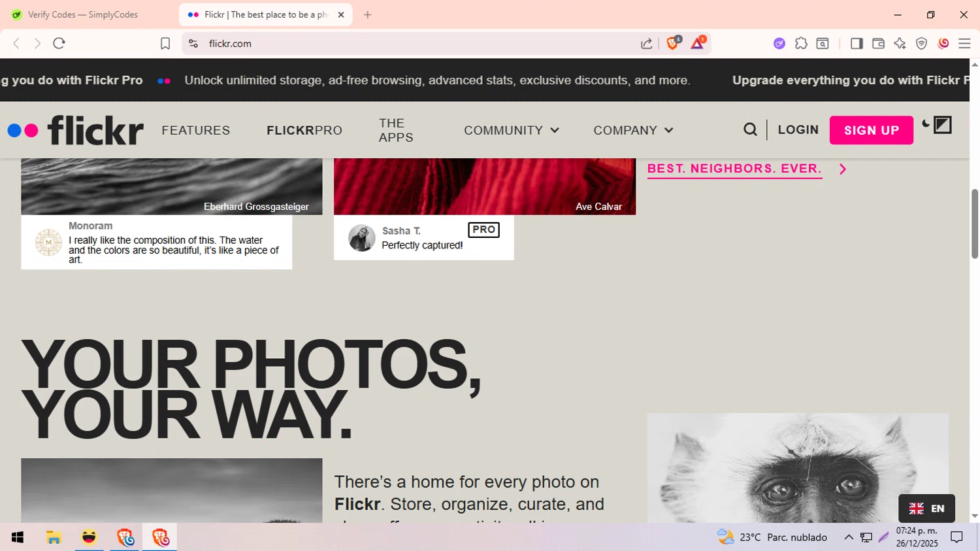Open the FEATURES menu item

(x=196, y=130)
